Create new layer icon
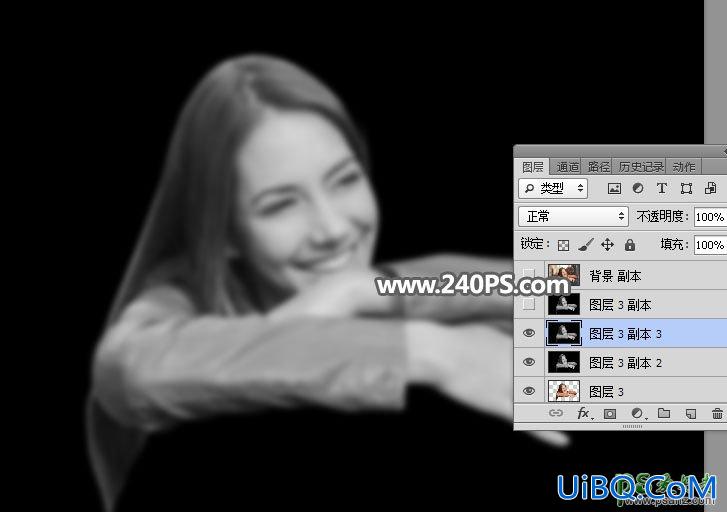The image size is (727, 512). coord(691,413)
